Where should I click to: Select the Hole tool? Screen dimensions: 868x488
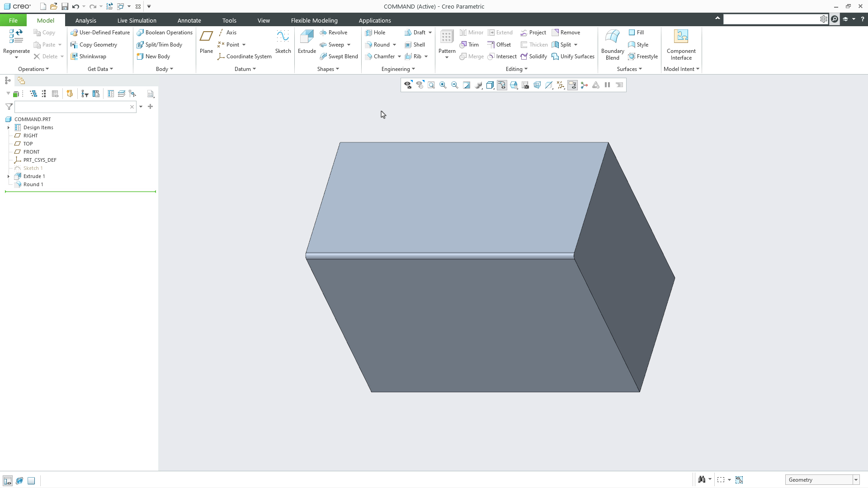376,32
